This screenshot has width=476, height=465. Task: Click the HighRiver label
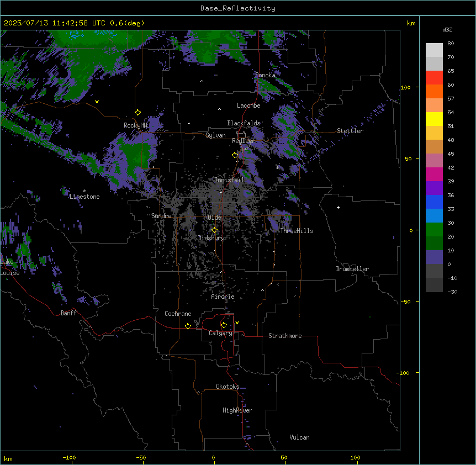[x=237, y=410]
